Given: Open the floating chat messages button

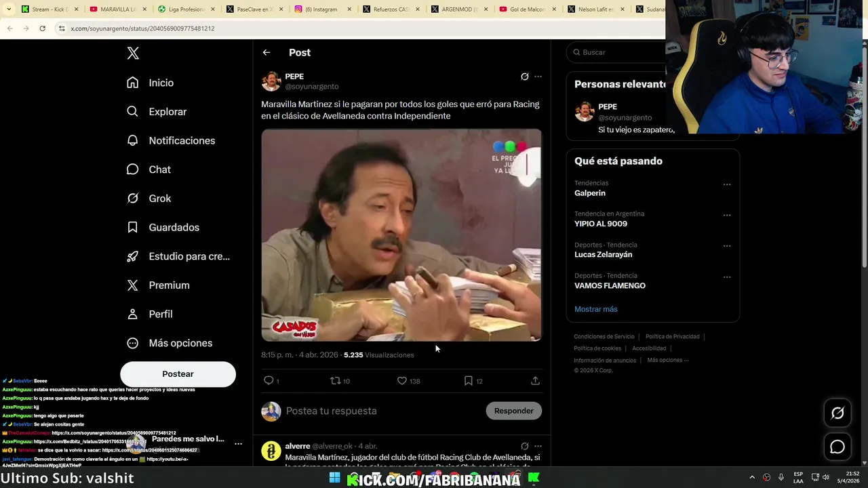Looking at the screenshot, I should pos(837,447).
